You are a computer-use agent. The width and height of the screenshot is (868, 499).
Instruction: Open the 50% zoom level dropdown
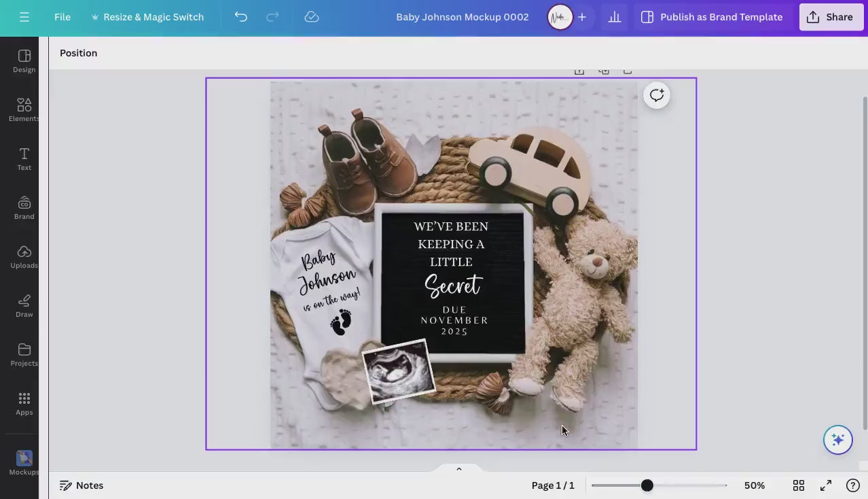coord(754,485)
